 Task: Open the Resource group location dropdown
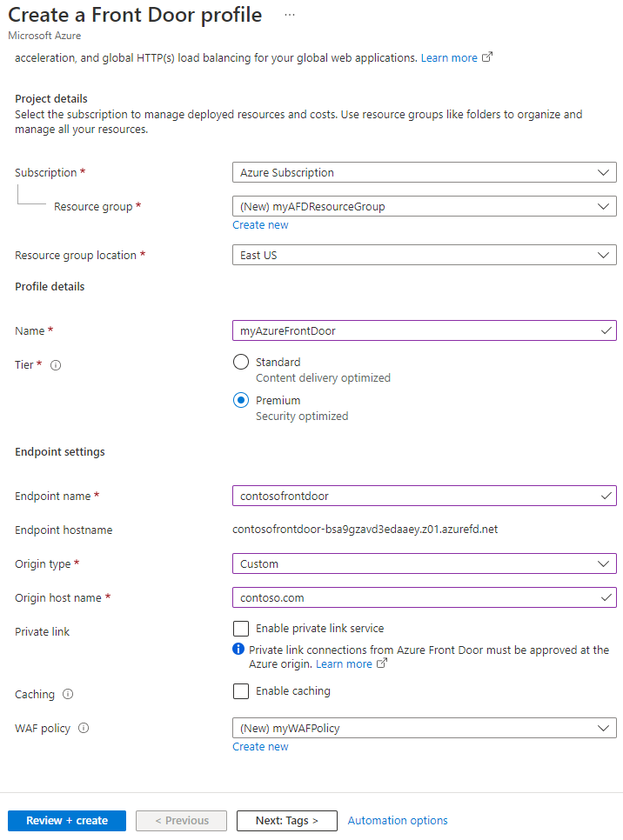click(424, 256)
